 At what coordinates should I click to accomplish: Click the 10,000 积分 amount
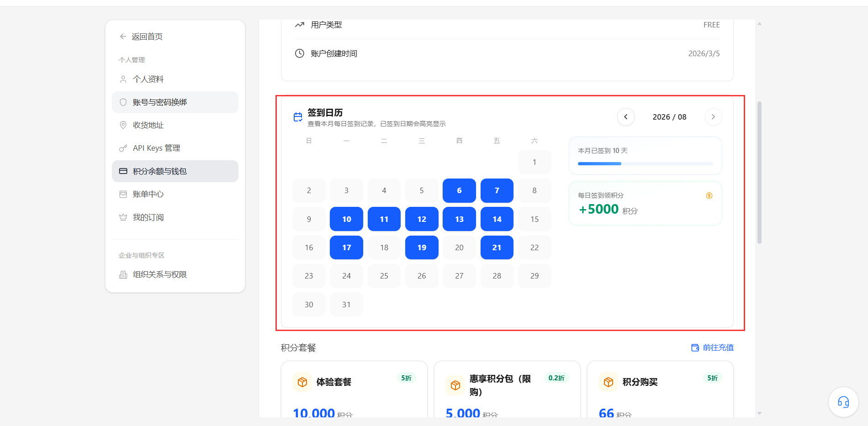pyautogui.click(x=323, y=413)
